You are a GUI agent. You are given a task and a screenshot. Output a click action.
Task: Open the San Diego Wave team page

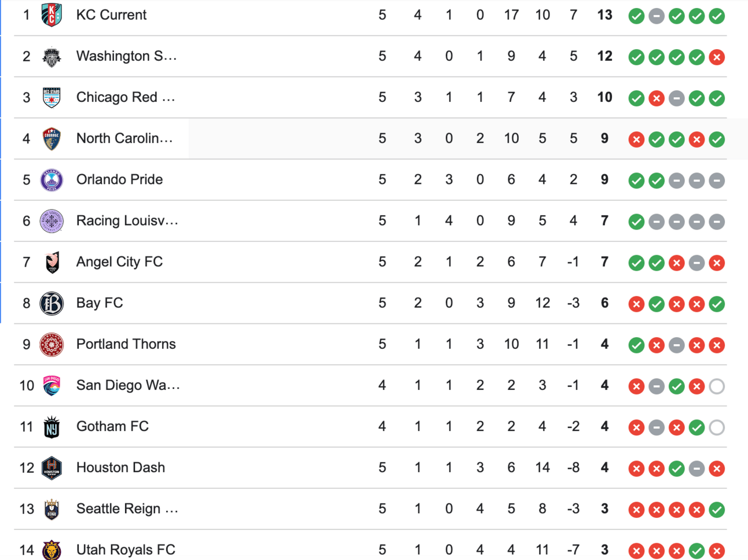(128, 385)
